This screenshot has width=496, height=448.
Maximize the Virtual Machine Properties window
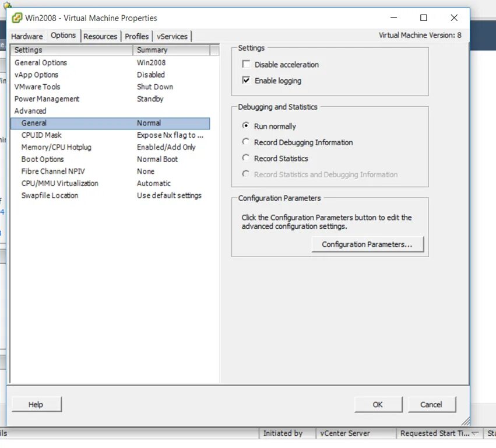pyautogui.click(x=424, y=17)
